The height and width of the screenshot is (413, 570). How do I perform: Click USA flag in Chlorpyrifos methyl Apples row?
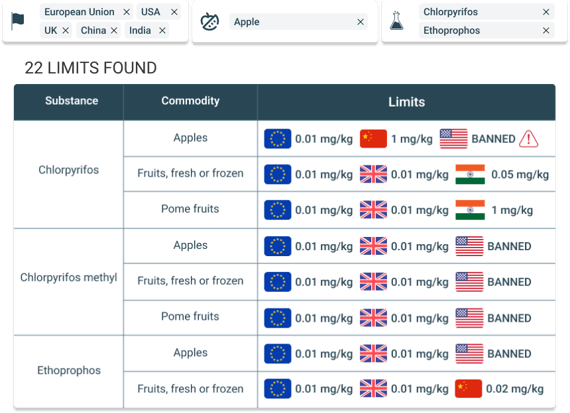pyautogui.click(x=469, y=246)
